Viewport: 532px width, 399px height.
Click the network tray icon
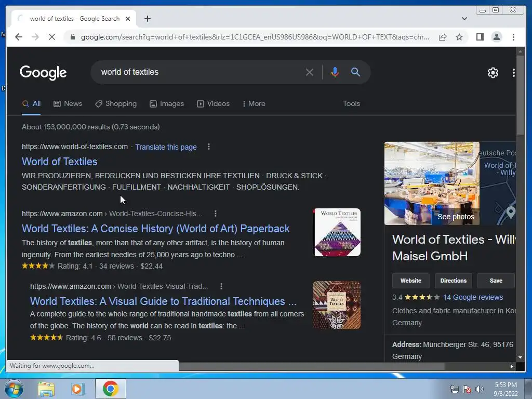(x=454, y=389)
